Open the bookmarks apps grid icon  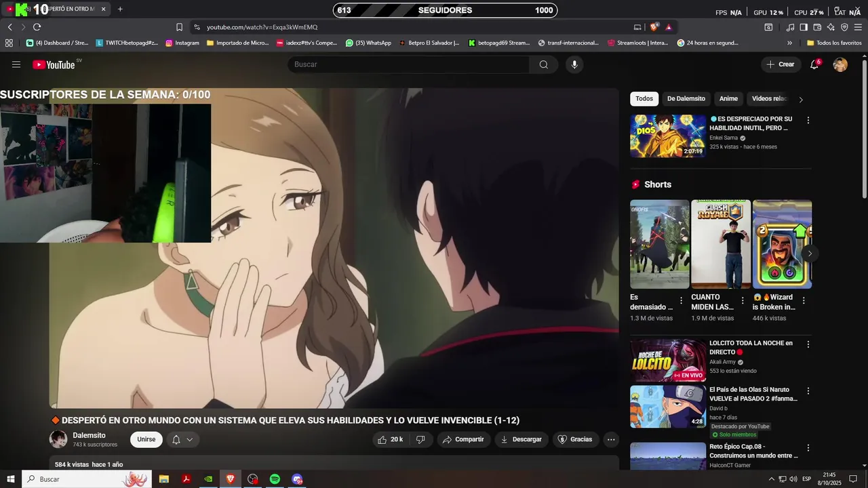pyautogui.click(x=9, y=43)
